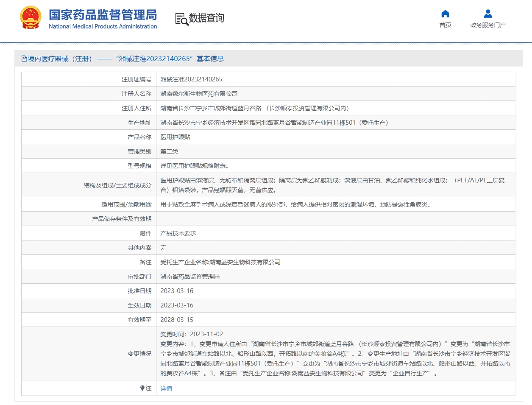Screen dimensions: 532x405
Task: Click the lightbulb icon beside 注
Action: pos(142,388)
